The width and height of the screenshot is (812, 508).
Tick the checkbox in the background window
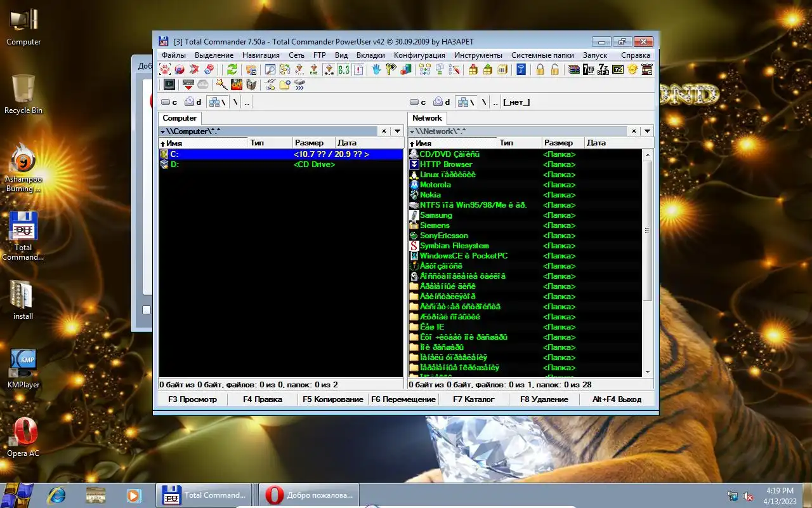[x=147, y=310]
